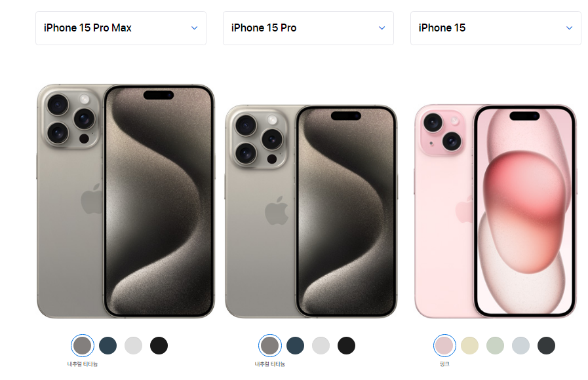Select Natural Titanium swatch for iPhone 15 Pro Max
588x380 pixels.
(x=83, y=345)
